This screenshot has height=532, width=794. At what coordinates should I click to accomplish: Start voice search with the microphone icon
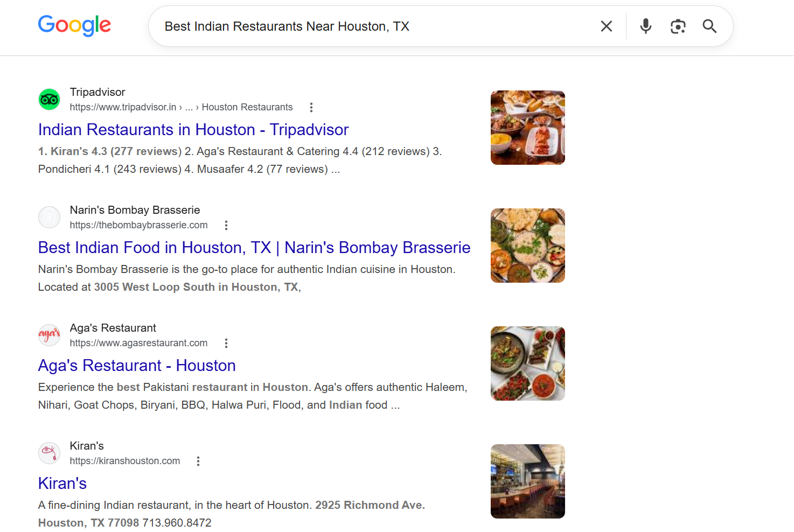point(646,26)
